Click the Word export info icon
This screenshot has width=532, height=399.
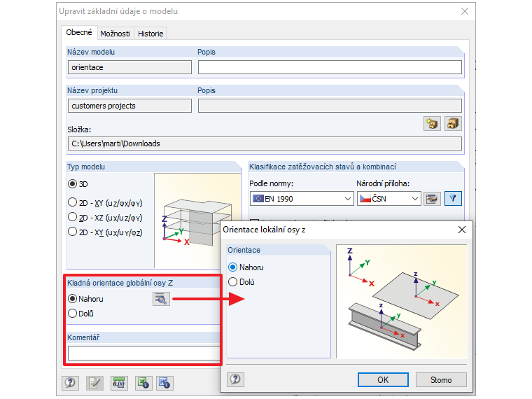point(165,383)
